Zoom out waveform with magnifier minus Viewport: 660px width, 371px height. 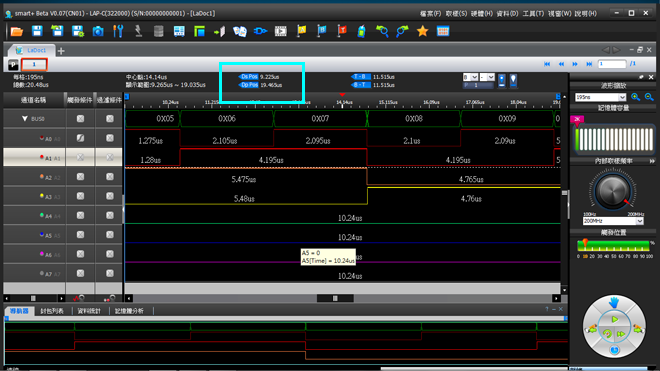[x=649, y=97]
